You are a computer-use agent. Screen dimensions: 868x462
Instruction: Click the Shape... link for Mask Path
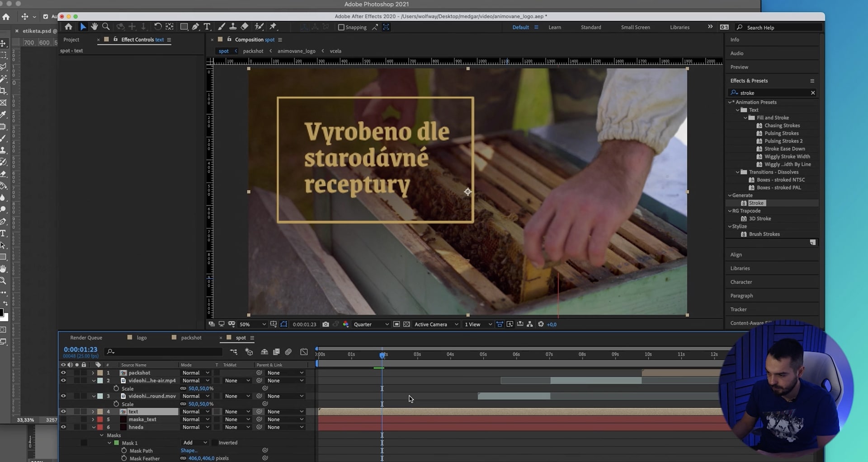click(189, 451)
